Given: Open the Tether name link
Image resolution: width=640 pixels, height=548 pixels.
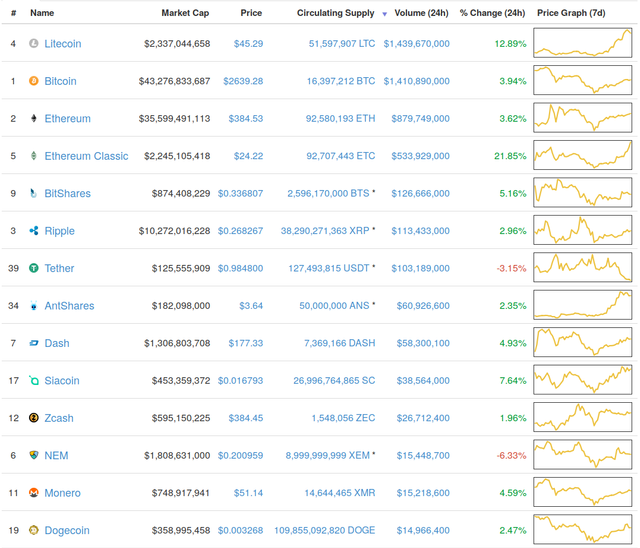Looking at the screenshot, I should 59,268.
